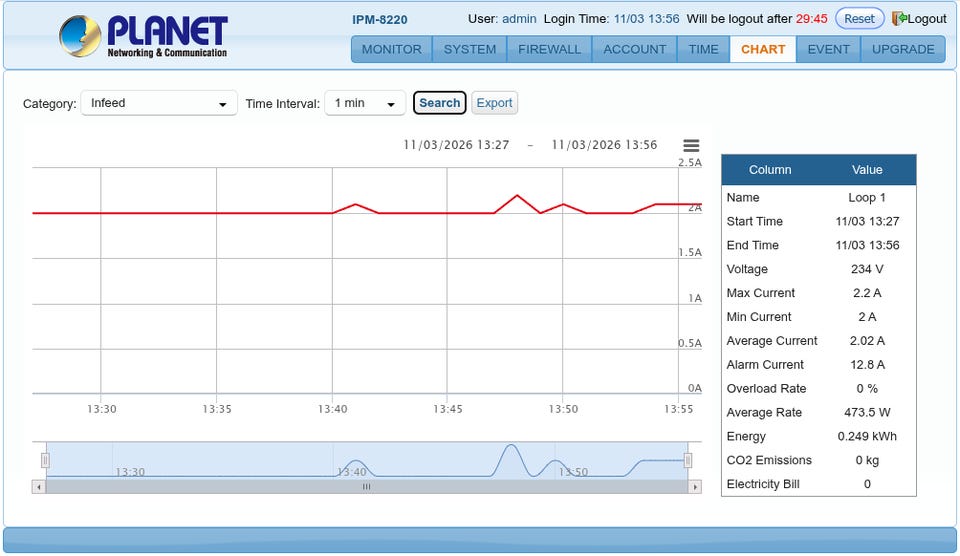Open the MONITOR tab

[x=391, y=50]
